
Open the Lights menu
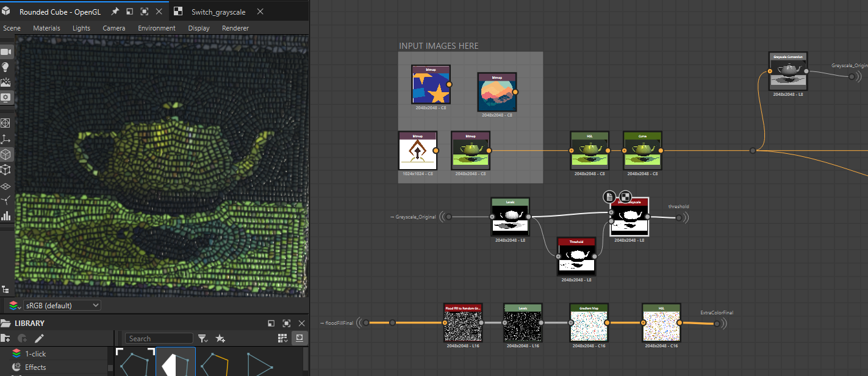(x=81, y=28)
